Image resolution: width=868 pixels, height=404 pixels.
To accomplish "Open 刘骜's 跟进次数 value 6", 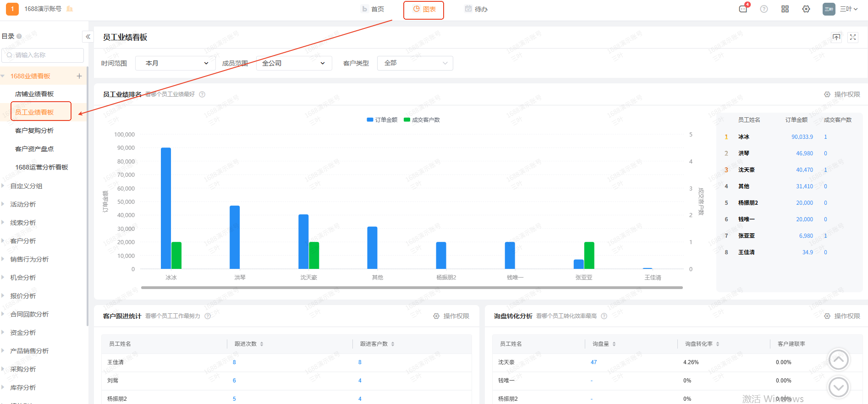I will [x=234, y=381].
